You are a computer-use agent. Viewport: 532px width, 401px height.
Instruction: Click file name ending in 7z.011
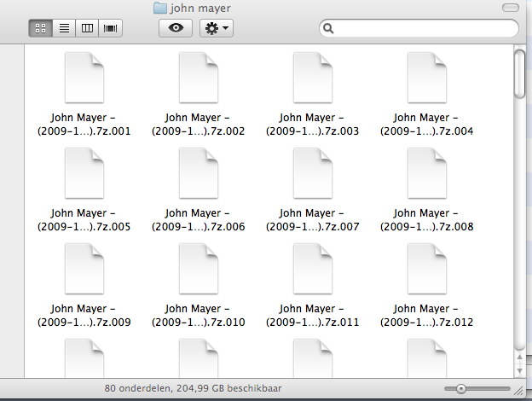(313, 315)
